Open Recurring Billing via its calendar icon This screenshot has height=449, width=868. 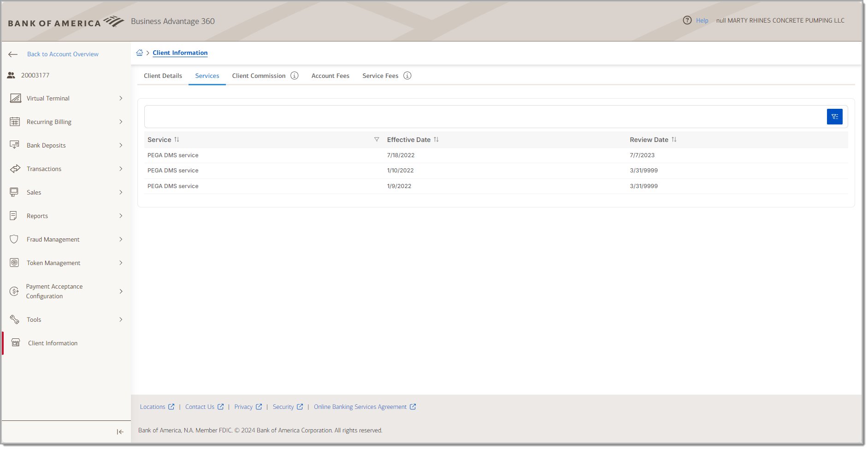click(x=15, y=121)
